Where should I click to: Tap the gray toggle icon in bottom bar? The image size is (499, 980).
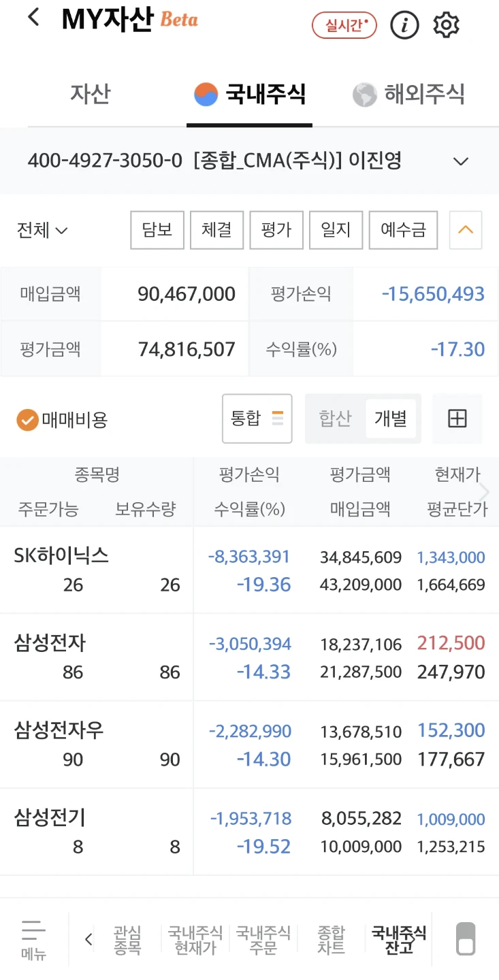pyautogui.click(x=466, y=939)
